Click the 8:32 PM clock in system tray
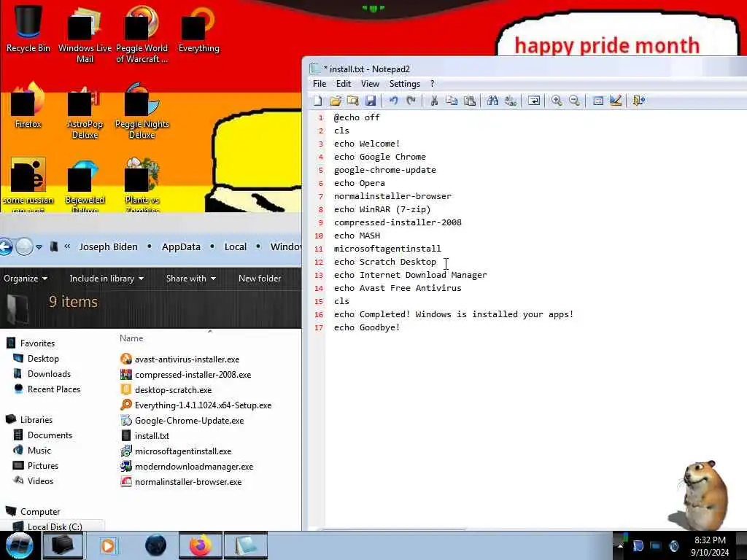Viewport: 747px width, 560px height. (x=710, y=540)
